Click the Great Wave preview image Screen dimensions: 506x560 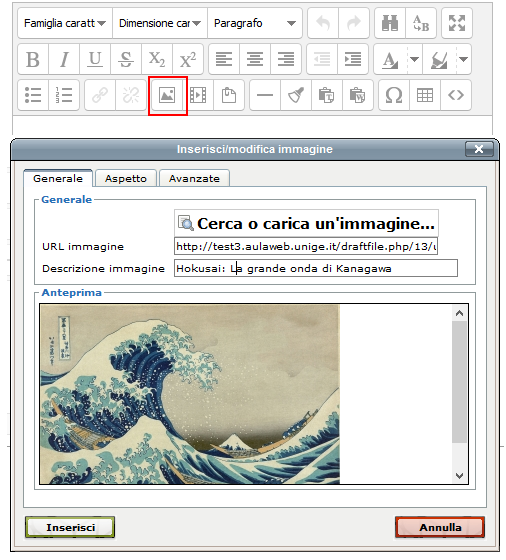[190, 394]
